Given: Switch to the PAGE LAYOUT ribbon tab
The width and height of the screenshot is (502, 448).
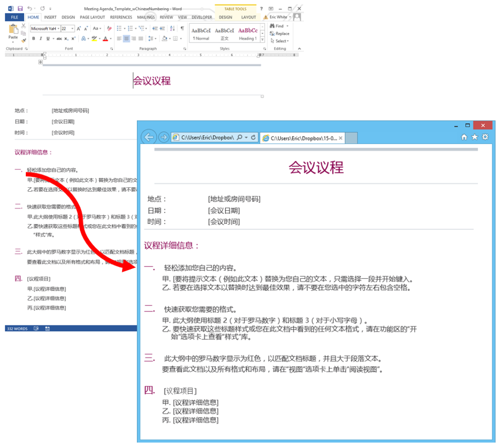Looking at the screenshot, I should coord(92,17).
